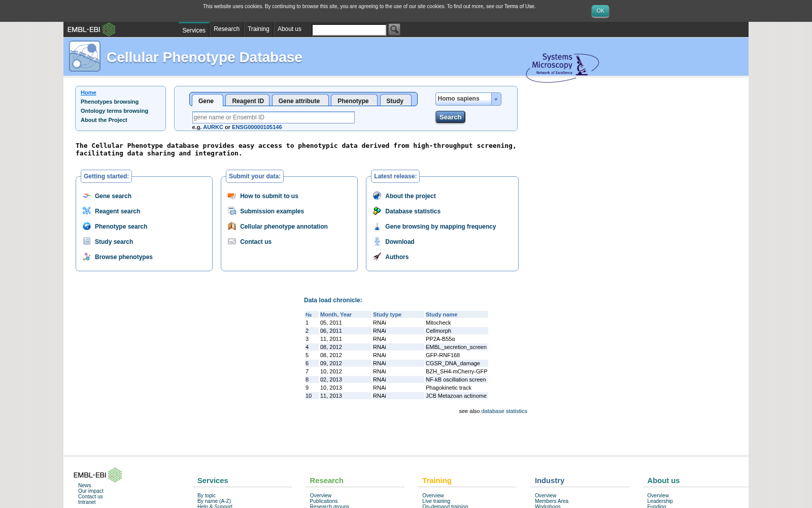
Task: Click the gene name or Ensembl ID field
Action: coord(274,117)
